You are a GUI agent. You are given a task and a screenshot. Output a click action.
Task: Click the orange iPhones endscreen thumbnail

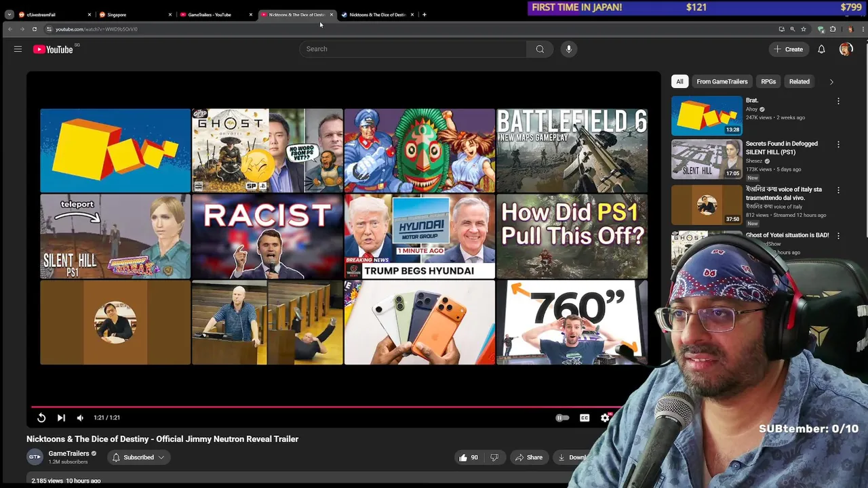pyautogui.click(x=420, y=323)
